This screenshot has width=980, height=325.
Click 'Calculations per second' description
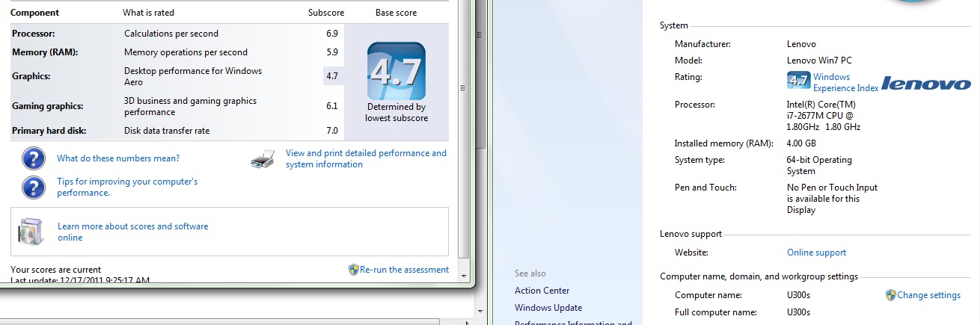[x=171, y=34]
